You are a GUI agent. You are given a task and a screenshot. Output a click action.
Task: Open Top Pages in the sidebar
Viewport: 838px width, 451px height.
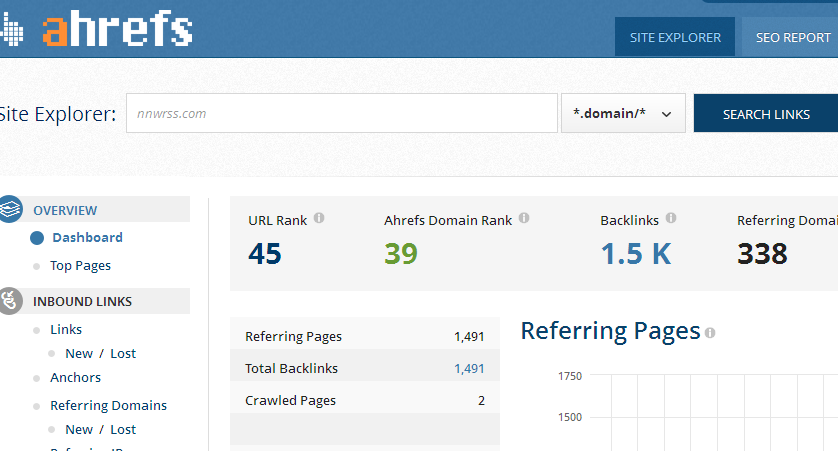(x=81, y=266)
